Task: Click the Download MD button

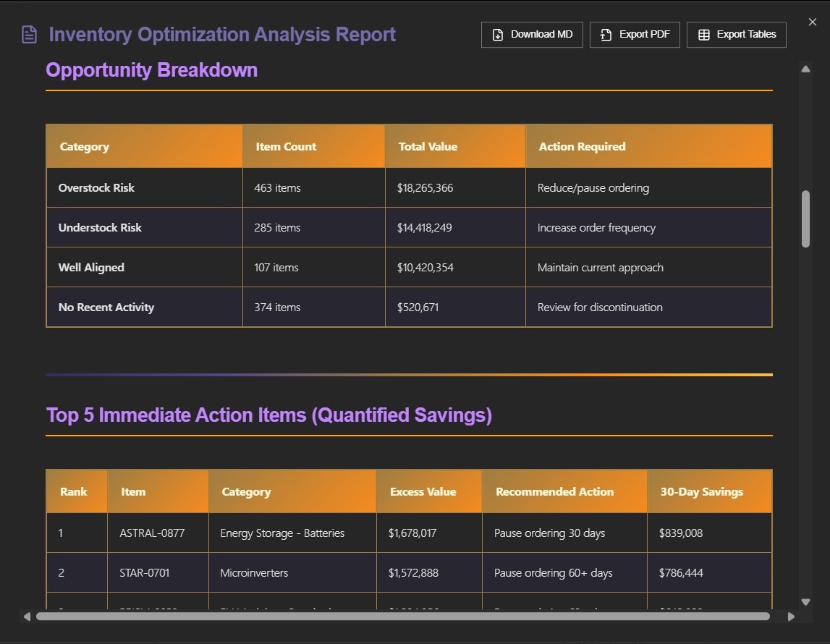Action: coord(532,34)
